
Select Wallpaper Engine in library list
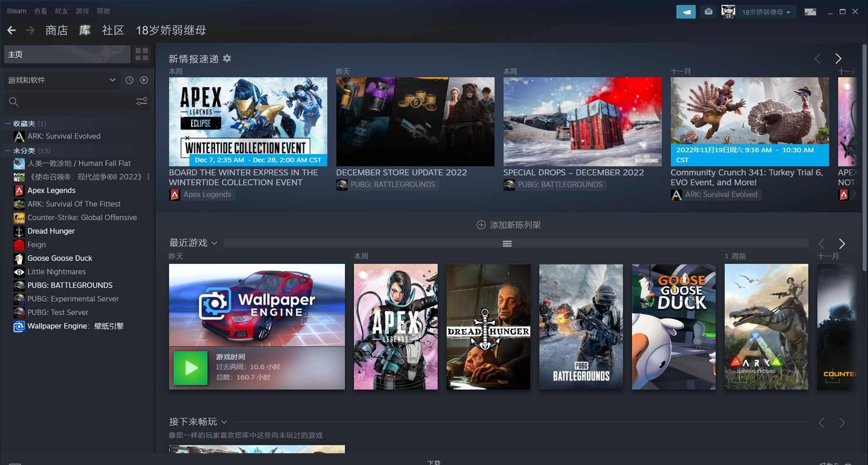[75, 326]
